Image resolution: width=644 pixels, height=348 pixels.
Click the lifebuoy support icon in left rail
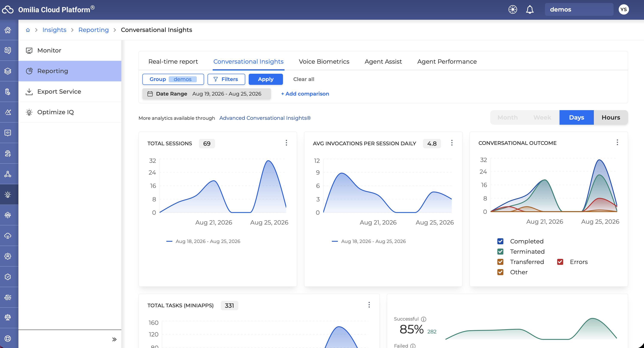pyautogui.click(x=8, y=338)
